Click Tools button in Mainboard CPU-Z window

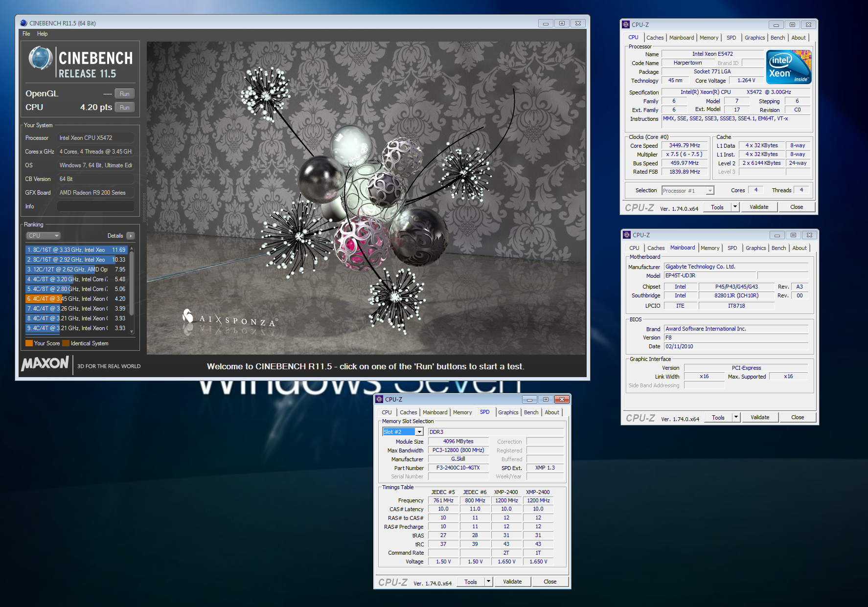click(718, 417)
